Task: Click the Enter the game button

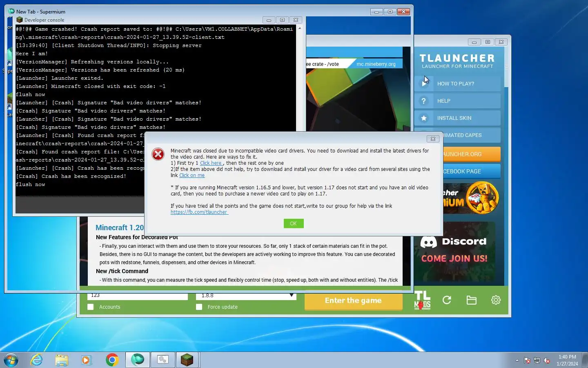Action: [x=353, y=301]
